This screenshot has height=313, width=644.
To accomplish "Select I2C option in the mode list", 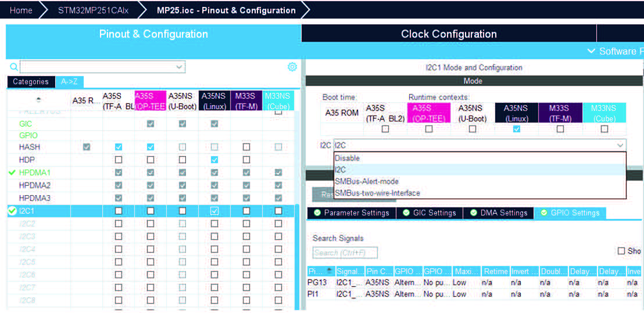I will click(480, 170).
